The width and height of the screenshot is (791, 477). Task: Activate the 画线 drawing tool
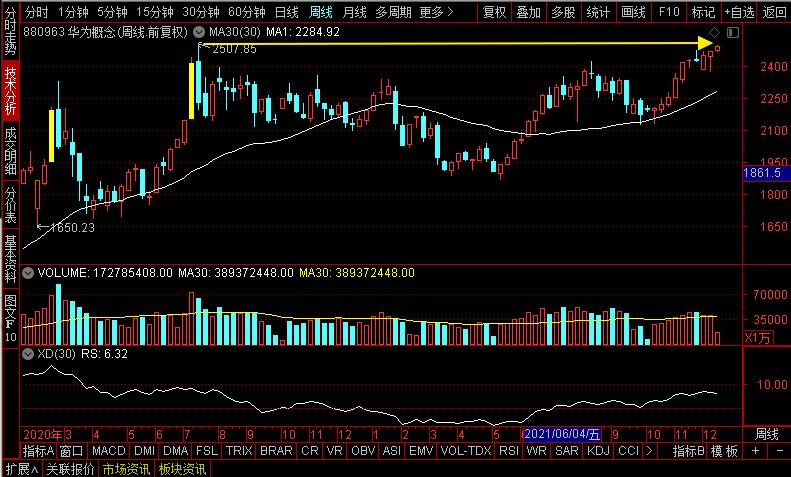(633, 12)
